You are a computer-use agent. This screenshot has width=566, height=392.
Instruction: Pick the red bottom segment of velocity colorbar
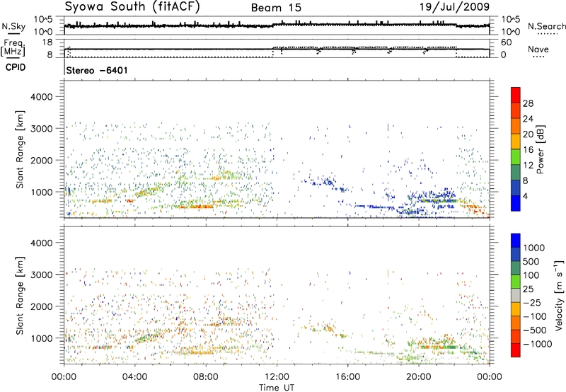(x=516, y=350)
